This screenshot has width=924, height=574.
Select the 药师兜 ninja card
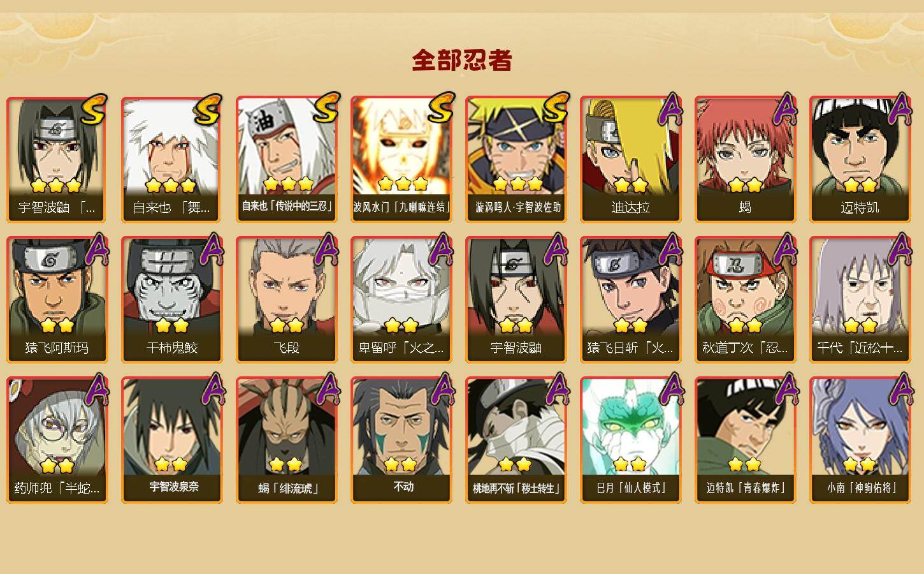pos(57,440)
